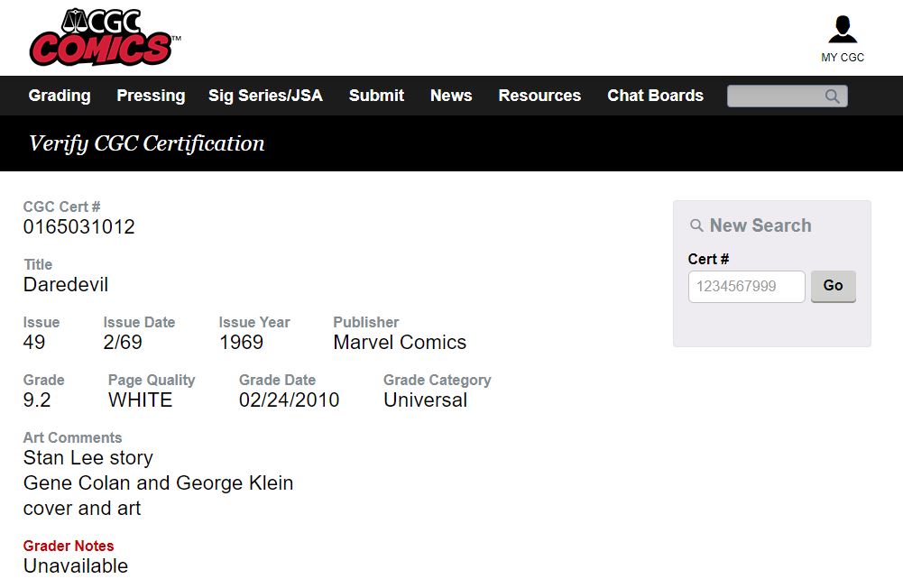Screen dimensions: 903x588
Task: Open the Sig Series/JSA menu
Action: coord(265,96)
